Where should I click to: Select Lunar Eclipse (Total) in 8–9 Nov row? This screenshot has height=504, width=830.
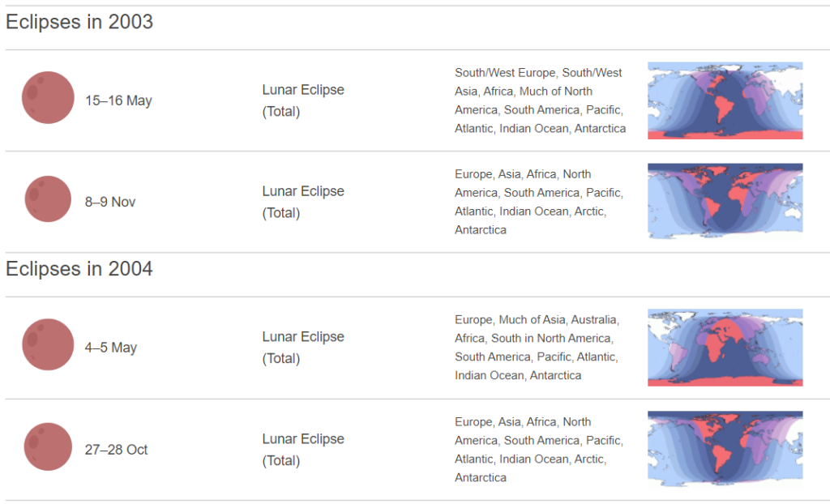tap(303, 202)
